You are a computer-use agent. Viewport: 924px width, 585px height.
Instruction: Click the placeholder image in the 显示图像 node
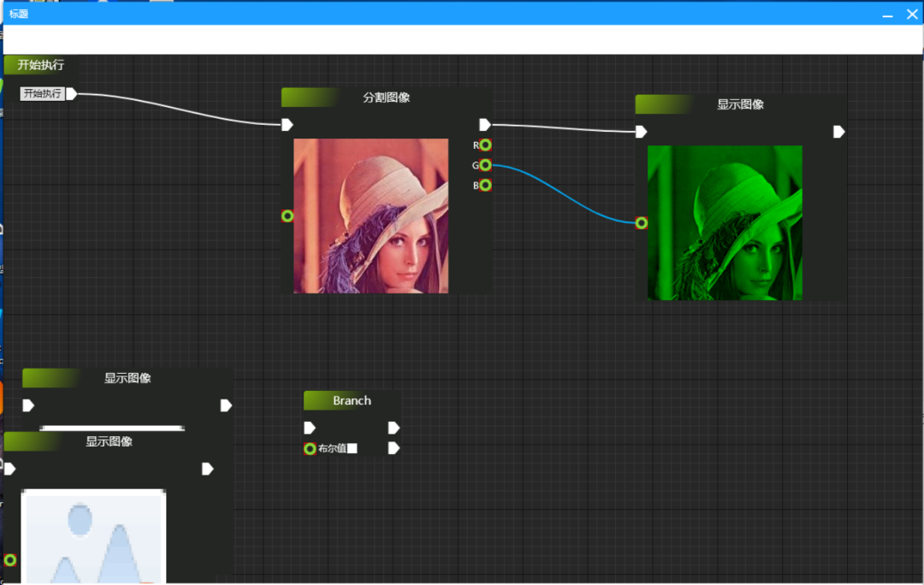(x=93, y=536)
